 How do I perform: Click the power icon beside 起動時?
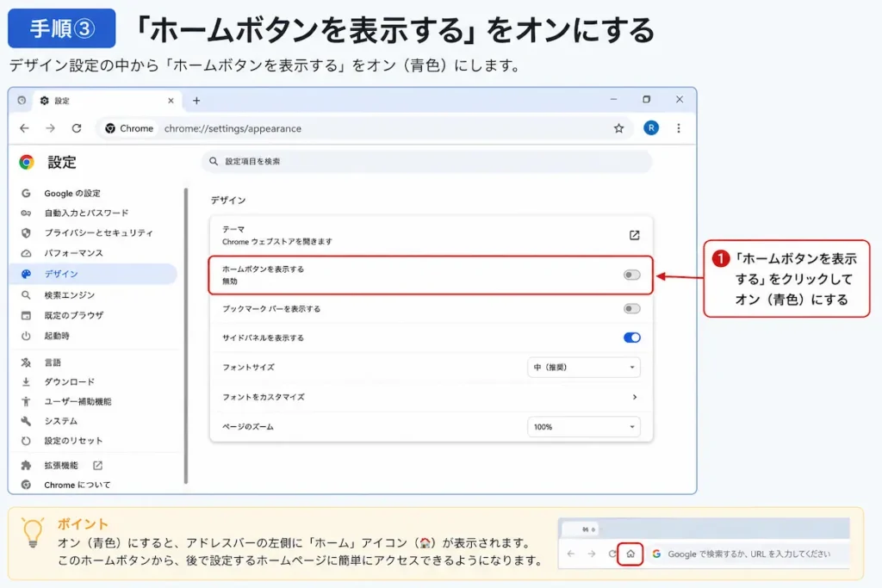[26, 336]
